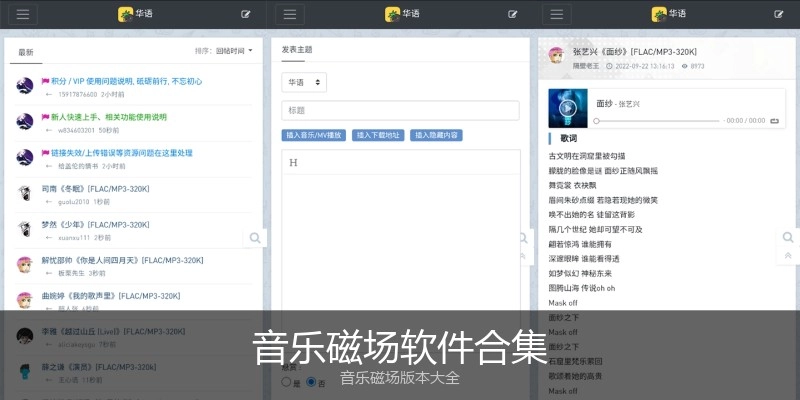The height and width of the screenshot is (400, 800).
Task: Click the 插入下载地址 button
Action: [378, 135]
